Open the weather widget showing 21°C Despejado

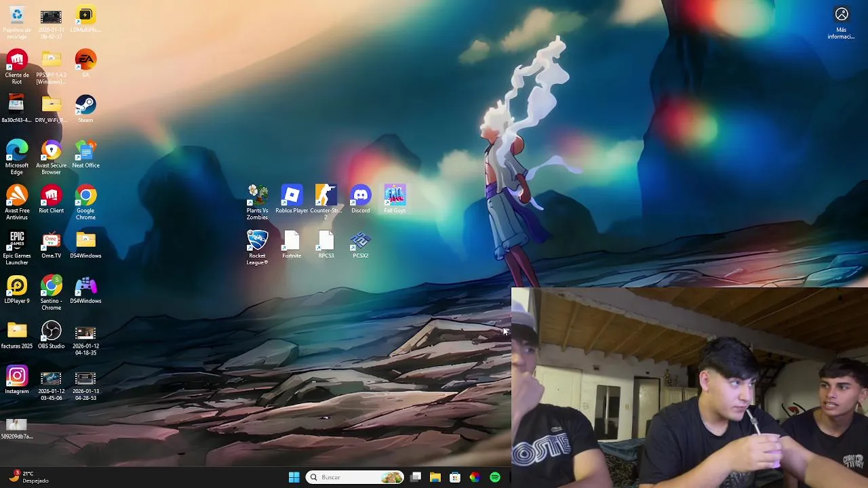[27, 477]
